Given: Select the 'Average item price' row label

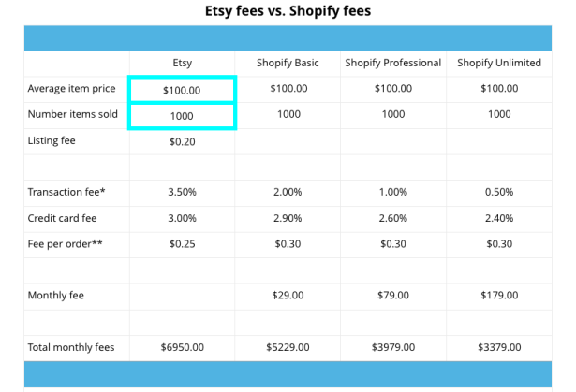Looking at the screenshot, I should click(71, 89).
